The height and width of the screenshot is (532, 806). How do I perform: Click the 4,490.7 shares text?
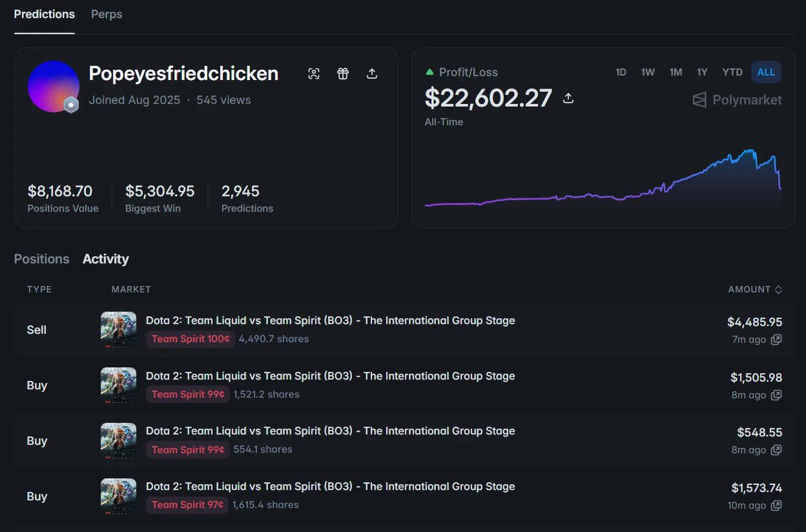pos(274,339)
